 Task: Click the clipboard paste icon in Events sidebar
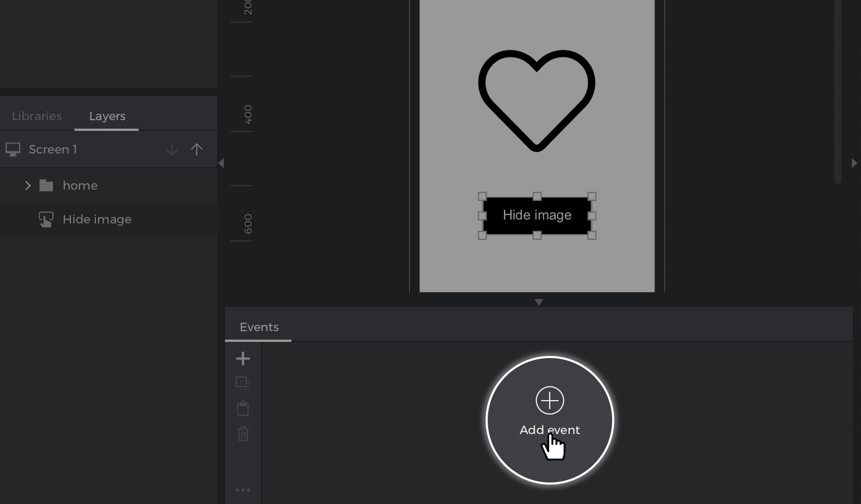(x=243, y=408)
